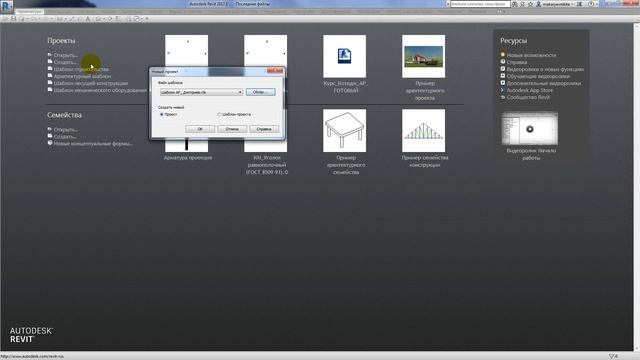Open Шаблон несущей конструкции template
The width and height of the screenshot is (640, 360).
(91, 83)
